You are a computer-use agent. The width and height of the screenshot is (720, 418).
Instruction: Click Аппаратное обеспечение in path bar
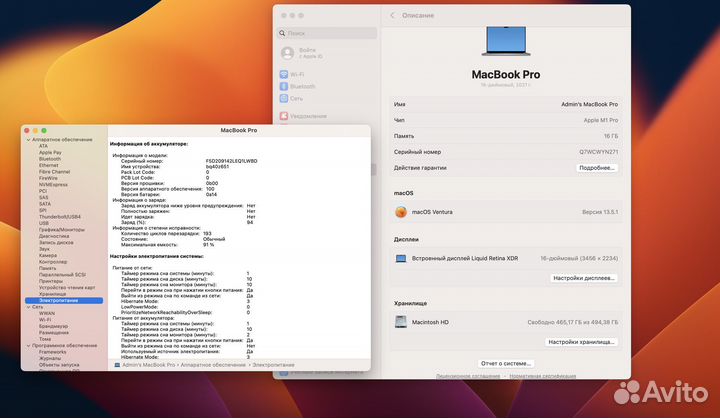tap(213, 365)
